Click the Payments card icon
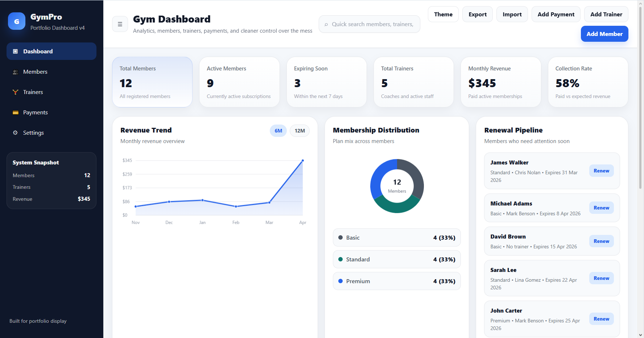644x338 pixels. pos(15,113)
